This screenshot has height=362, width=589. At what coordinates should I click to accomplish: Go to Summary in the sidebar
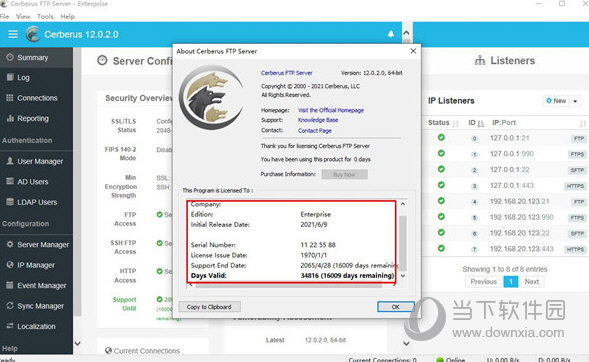pos(36,57)
